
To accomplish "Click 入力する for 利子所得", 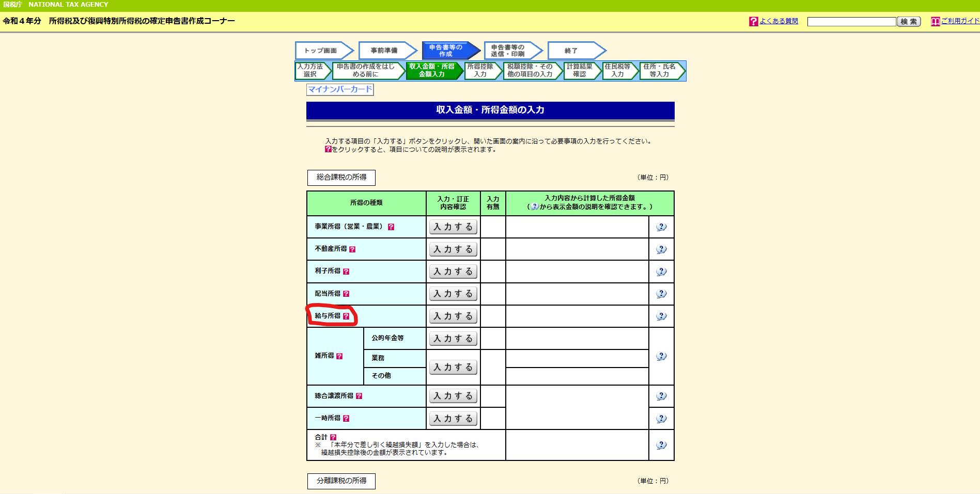I will click(x=453, y=272).
